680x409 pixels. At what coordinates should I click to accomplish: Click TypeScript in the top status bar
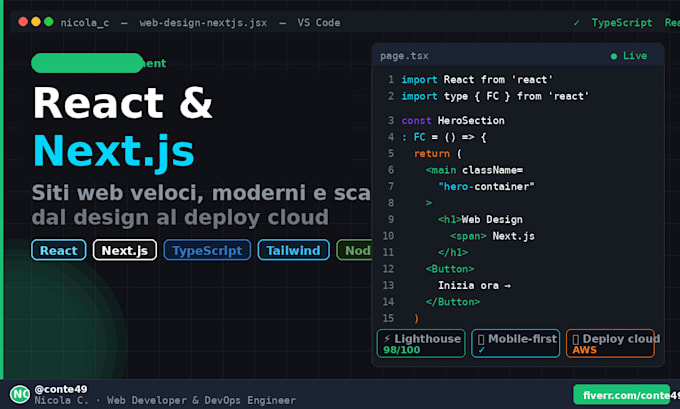[621, 23]
